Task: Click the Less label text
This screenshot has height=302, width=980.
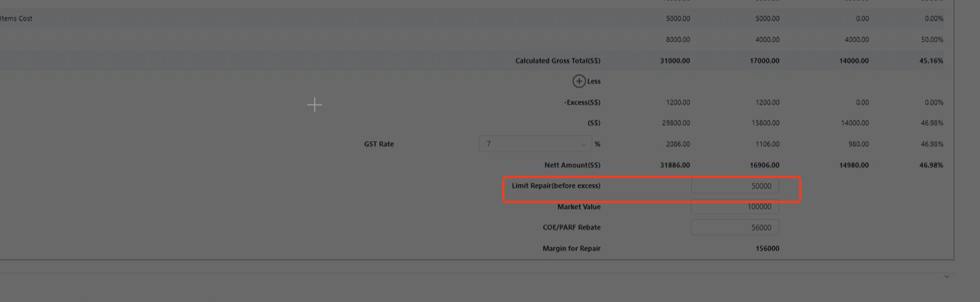Action: pos(594,81)
